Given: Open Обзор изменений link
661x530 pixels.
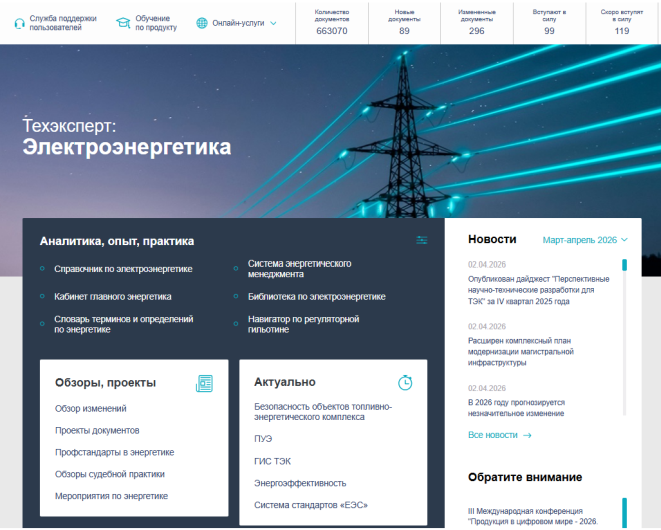Looking at the screenshot, I should pyautogui.click(x=91, y=408).
